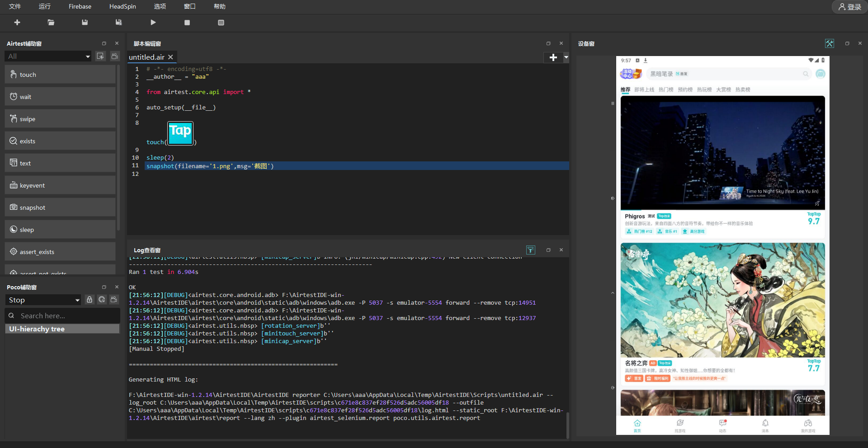Tap the Phigros game video banner

point(722,153)
